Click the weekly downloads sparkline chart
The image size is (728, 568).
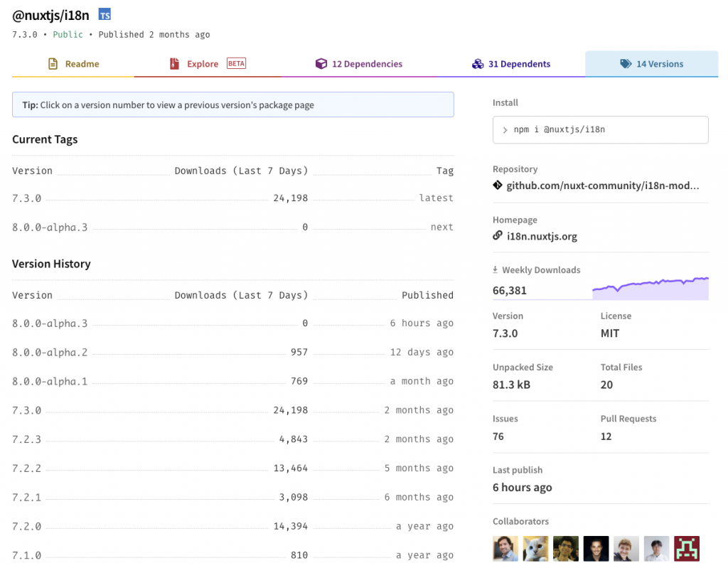click(x=651, y=289)
